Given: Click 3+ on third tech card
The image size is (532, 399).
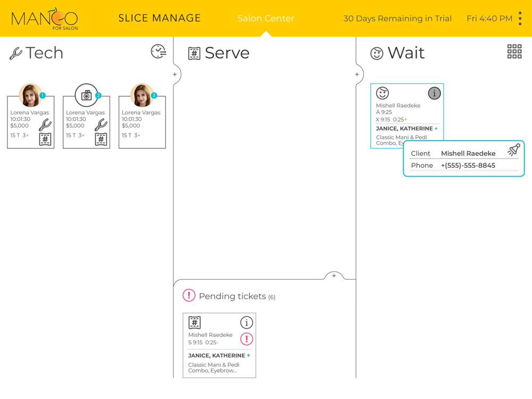Looking at the screenshot, I should pos(137,135).
